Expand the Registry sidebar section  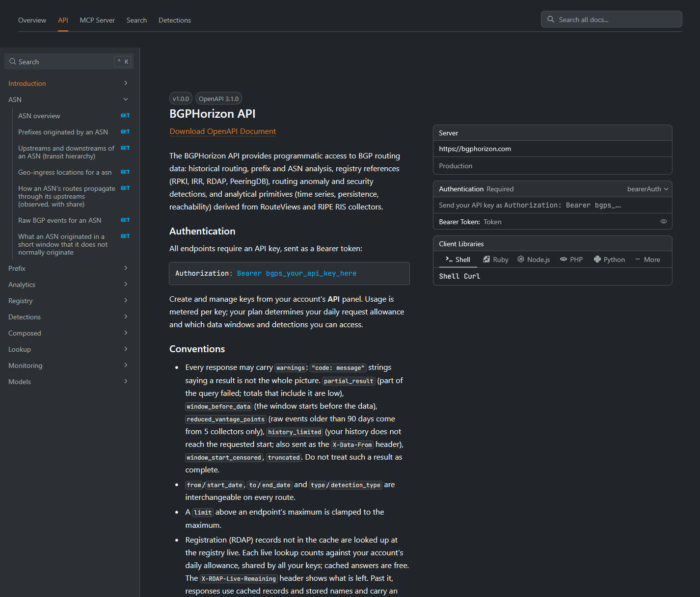point(126,301)
